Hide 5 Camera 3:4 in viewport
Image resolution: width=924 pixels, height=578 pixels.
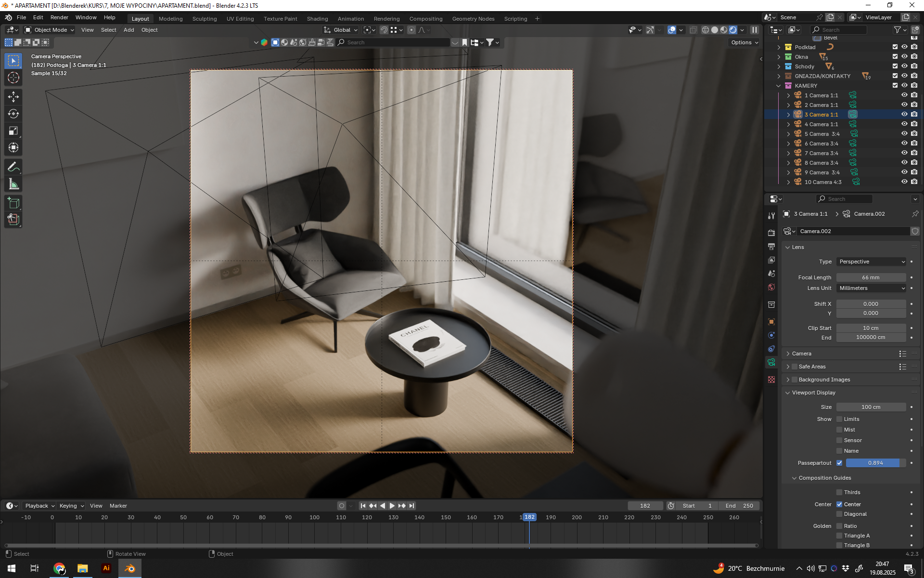tap(904, 134)
